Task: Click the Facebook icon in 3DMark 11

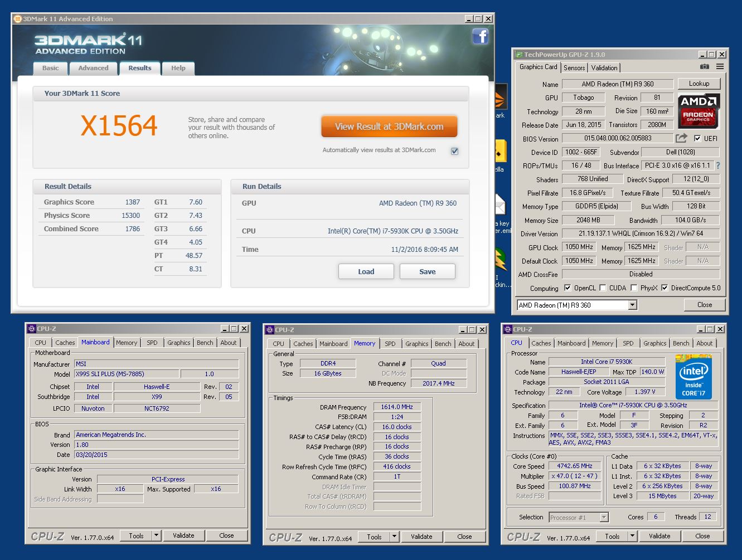Action: click(480, 36)
